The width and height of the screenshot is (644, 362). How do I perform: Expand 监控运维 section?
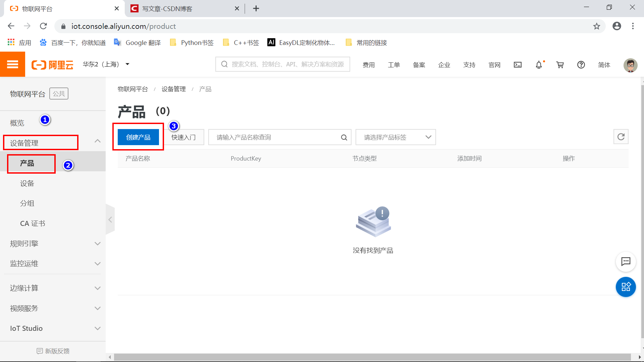53,264
